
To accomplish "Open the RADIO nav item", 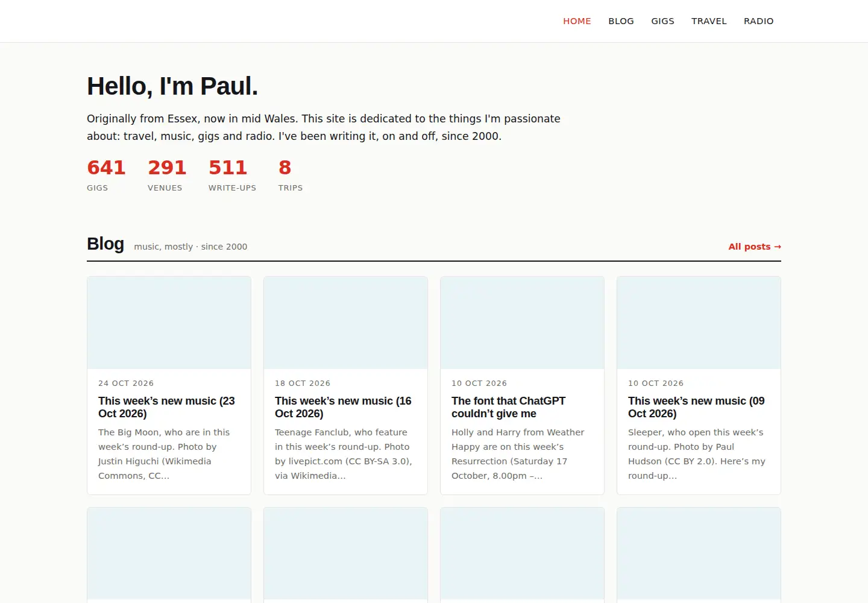I will tap(758, 21).
